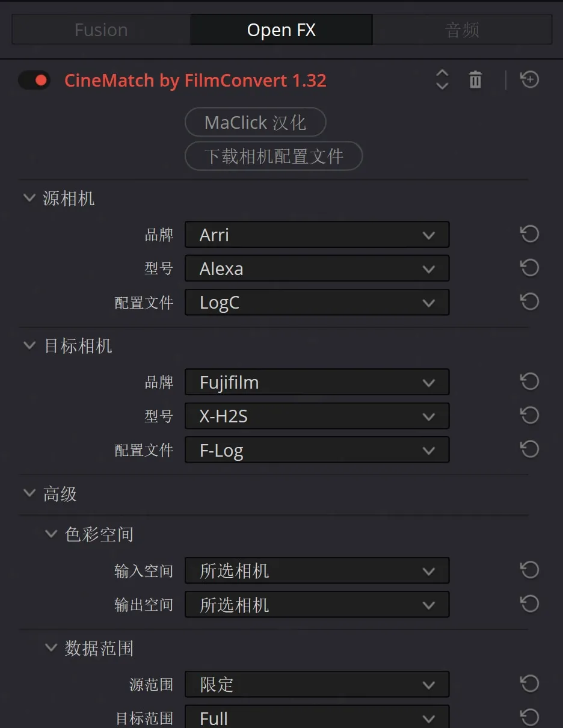Click the MaClick 汉化 button
563x728 pixels.
coord(255,123)
